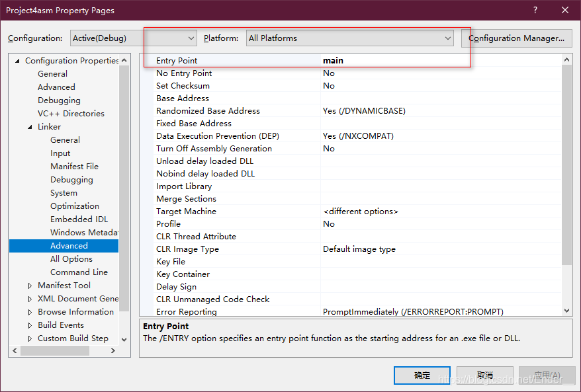
Task: Select the Delay Sign property
Action: (176, 287)
